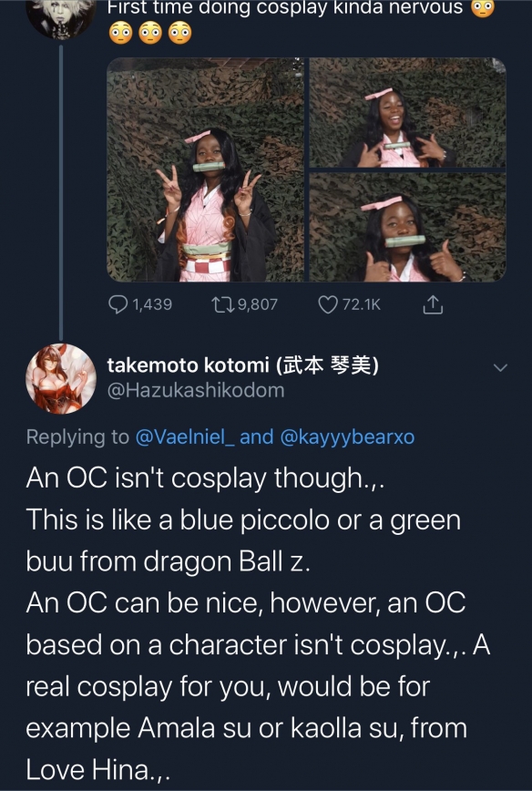The height and width of the screenshot is (791, 532).
Task: Open the original poster's avatar
Action: [x=61, y=17]
